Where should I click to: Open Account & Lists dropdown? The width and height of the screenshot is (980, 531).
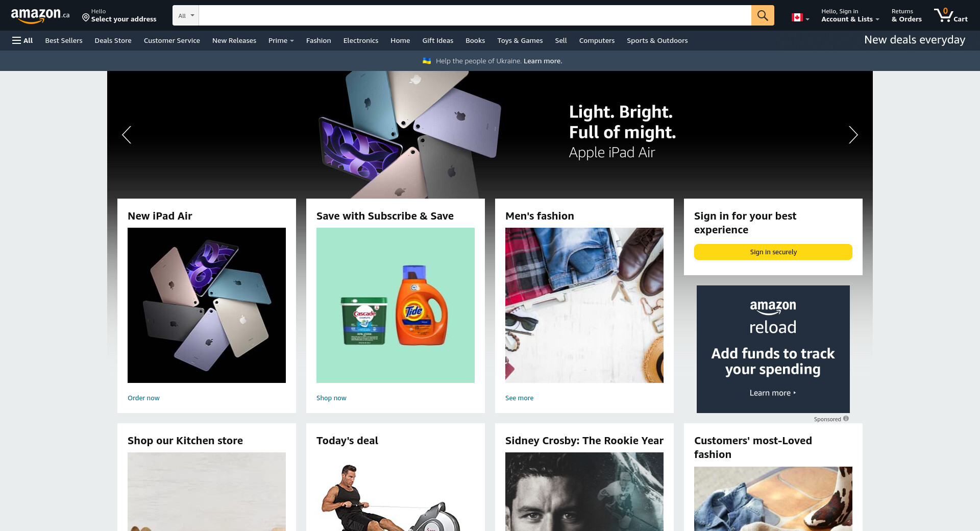tap(850, 15)
